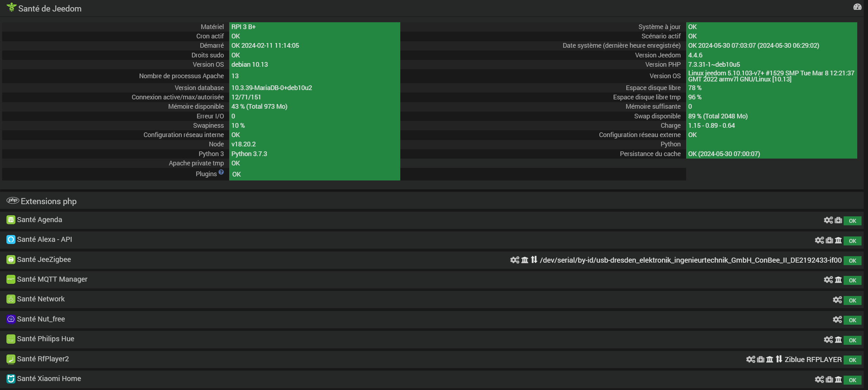Click the Version PHP value 7.3.31-1~deb10u5
This screenshot has height=390, width=868.
714,65
